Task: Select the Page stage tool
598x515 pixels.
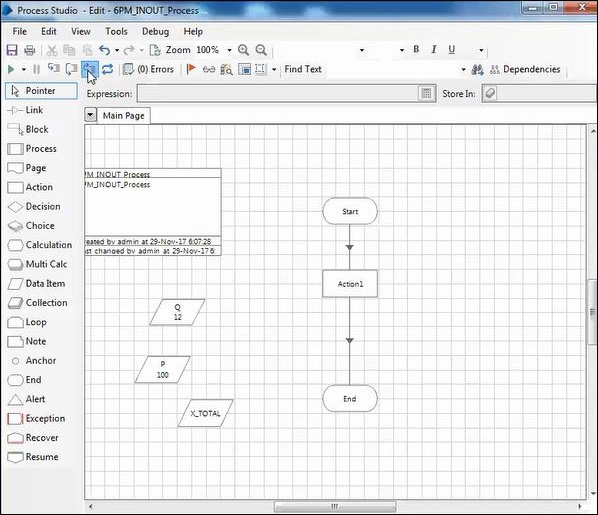Action: 27,168
